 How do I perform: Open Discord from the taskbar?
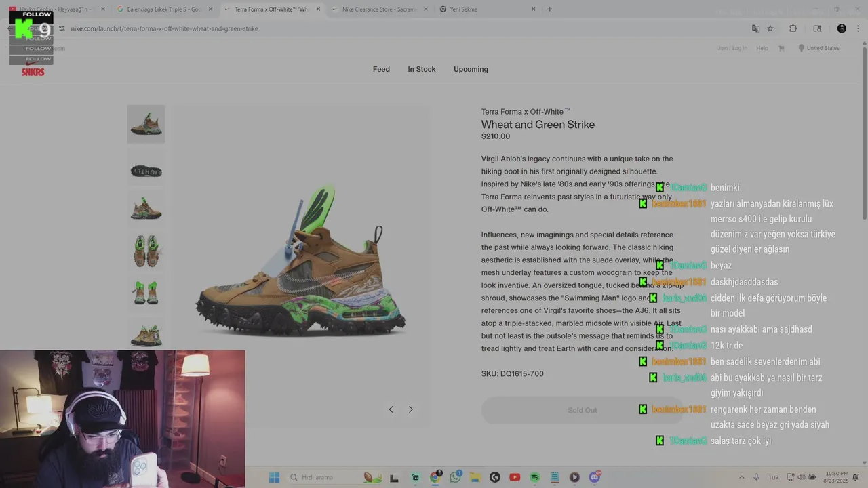595,477
